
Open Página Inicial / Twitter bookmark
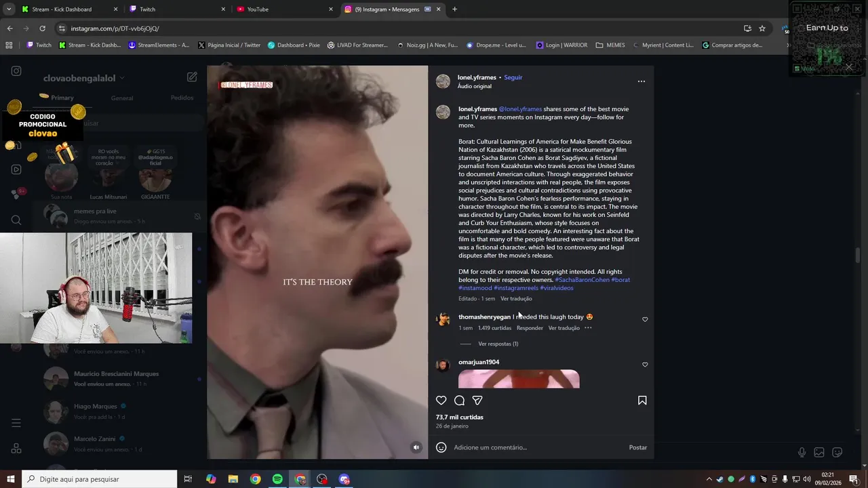coord(229,45)
